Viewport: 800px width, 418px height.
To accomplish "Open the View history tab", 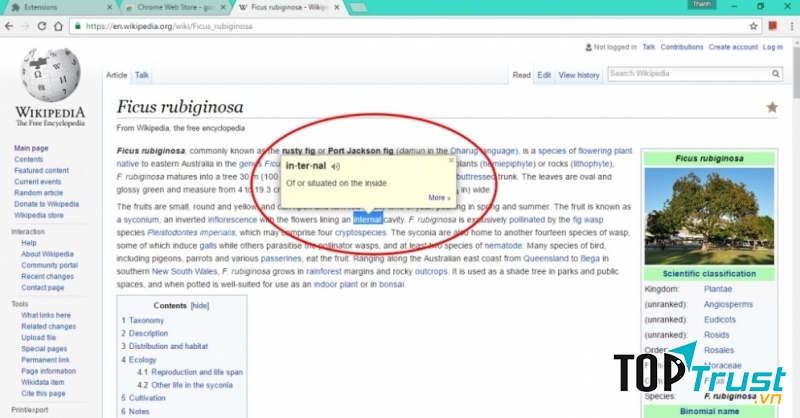I will coord(579,75).
